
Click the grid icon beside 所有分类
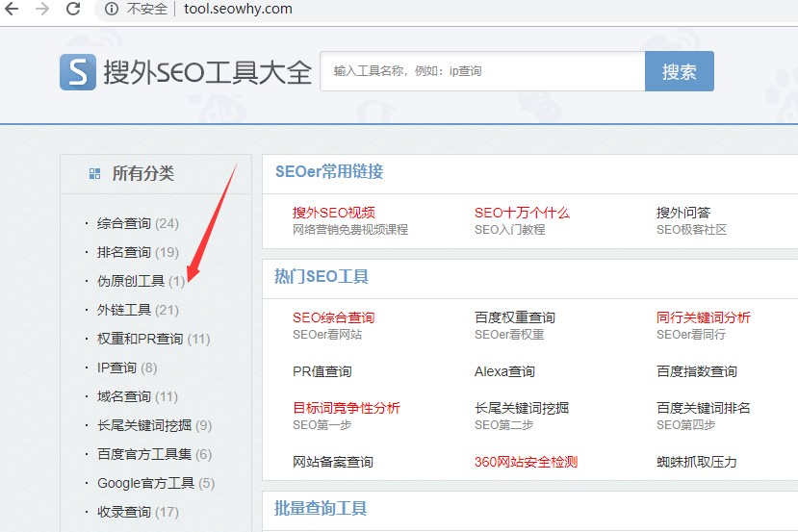click(94, 174)
